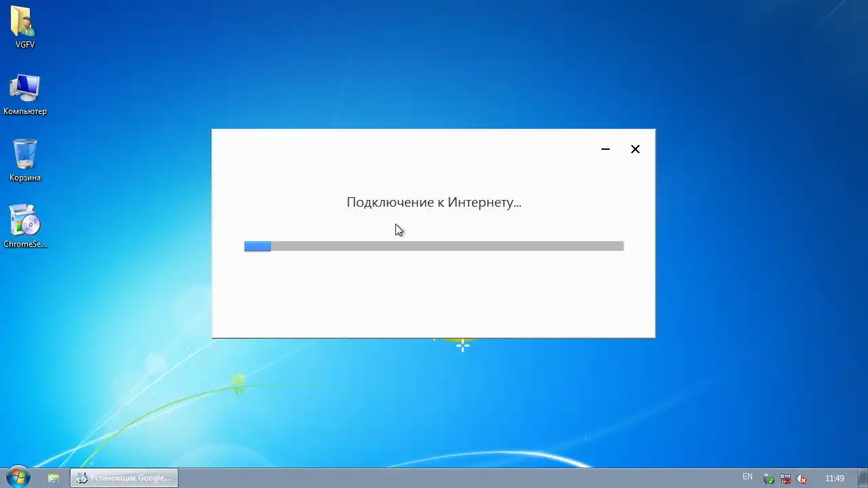
Task: Click the Show desktop strip in the taskbar
Action: (863, 478)
